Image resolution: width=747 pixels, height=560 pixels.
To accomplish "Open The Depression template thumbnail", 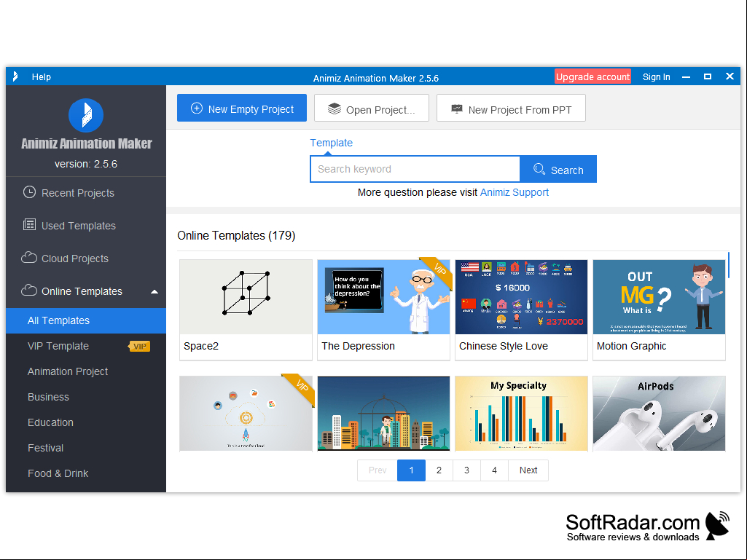I will (x=383, y=297).
